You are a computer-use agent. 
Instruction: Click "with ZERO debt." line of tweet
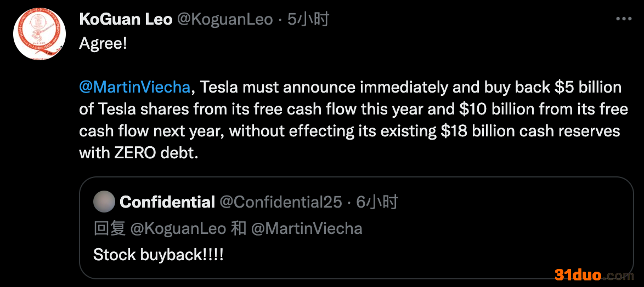[x=138, y=153]
